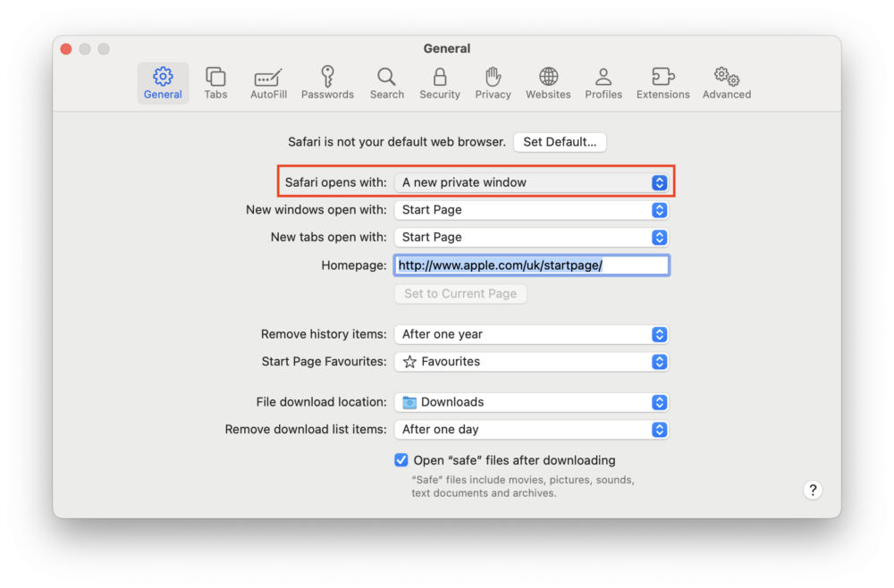
Task: Click the Search settings icon
Action: (386, 82)
